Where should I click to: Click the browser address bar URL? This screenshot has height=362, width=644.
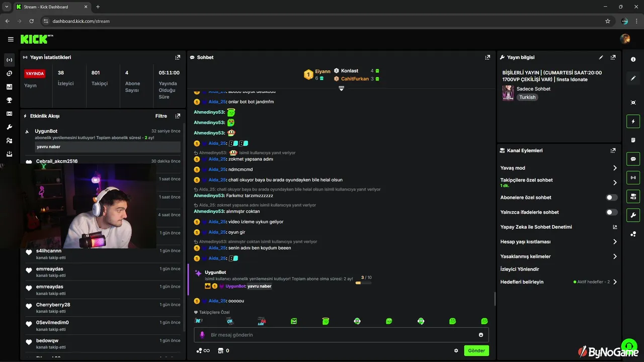(x=81, y=21)
